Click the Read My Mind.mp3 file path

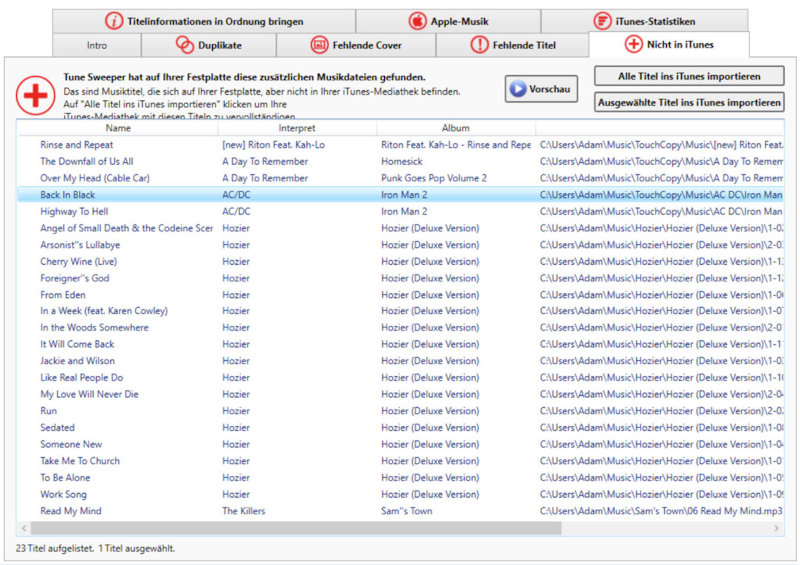(x=661, y=511)
